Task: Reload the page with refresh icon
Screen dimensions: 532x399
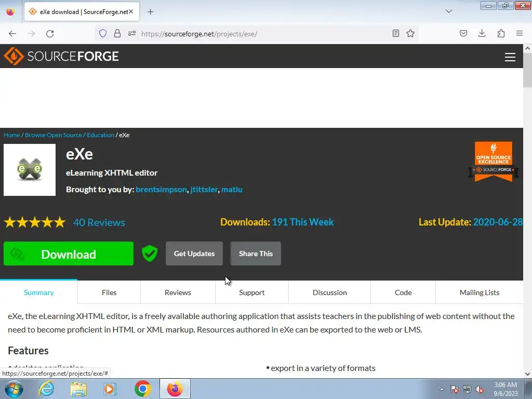Action: point(50,34)
